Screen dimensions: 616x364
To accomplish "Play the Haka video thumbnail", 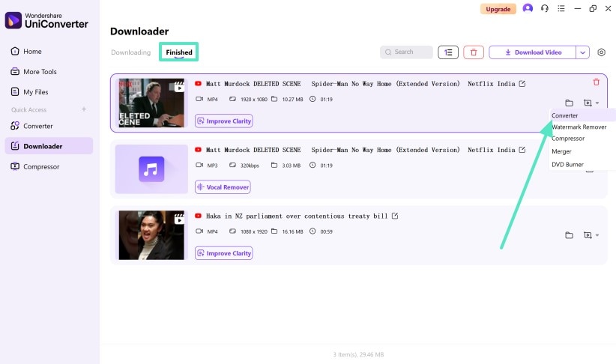I will pos(151,235).
